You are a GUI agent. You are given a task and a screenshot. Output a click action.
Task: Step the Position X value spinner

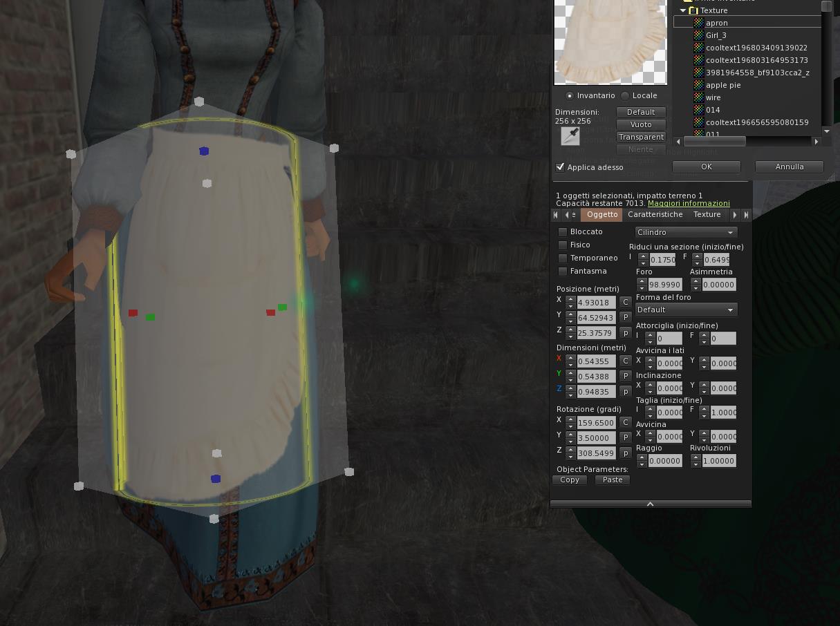(x=570, y=303)
